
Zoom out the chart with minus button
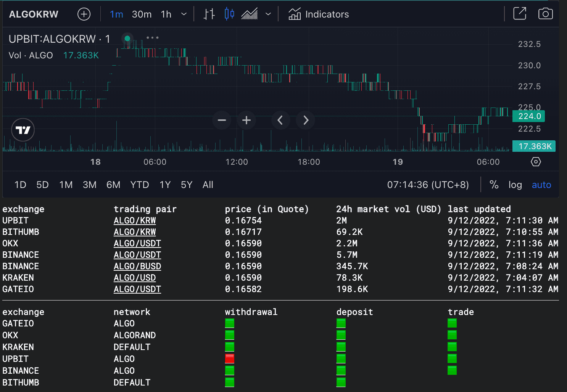(222, 120)
